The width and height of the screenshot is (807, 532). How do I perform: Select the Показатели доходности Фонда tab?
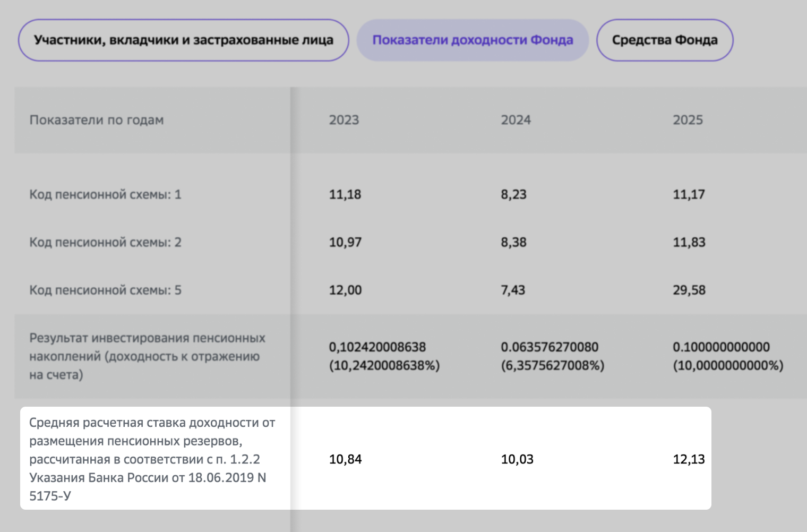(x=473, y=40)
